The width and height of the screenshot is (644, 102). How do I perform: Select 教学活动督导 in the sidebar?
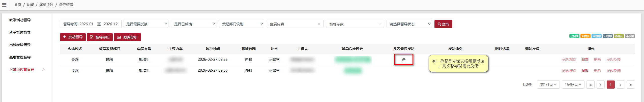click(x=20, y=20)
